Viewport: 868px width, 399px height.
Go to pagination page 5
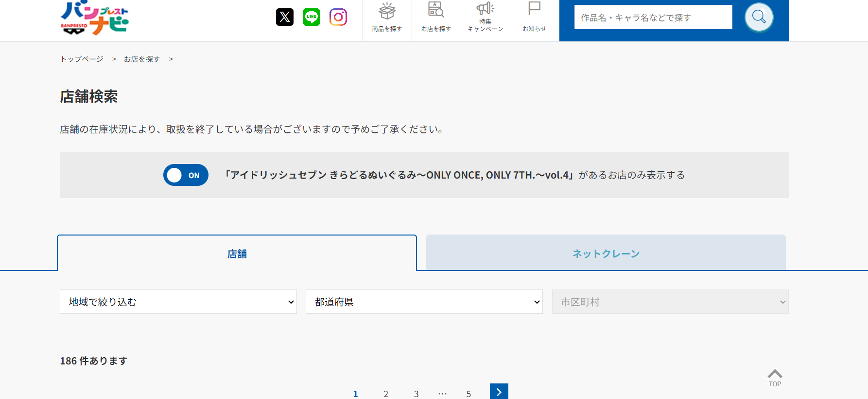[469, 394]
